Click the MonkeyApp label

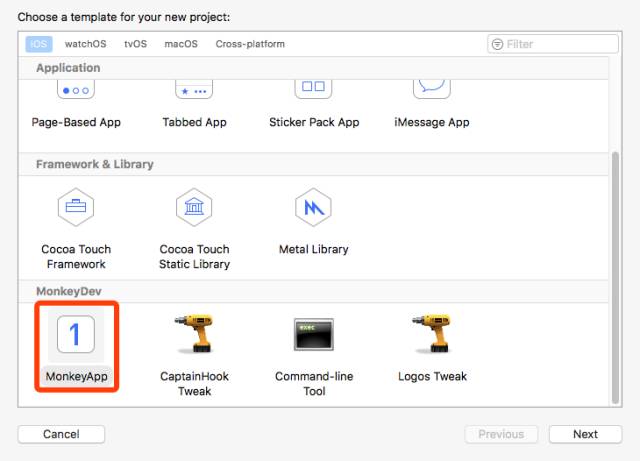click(76, 376)
